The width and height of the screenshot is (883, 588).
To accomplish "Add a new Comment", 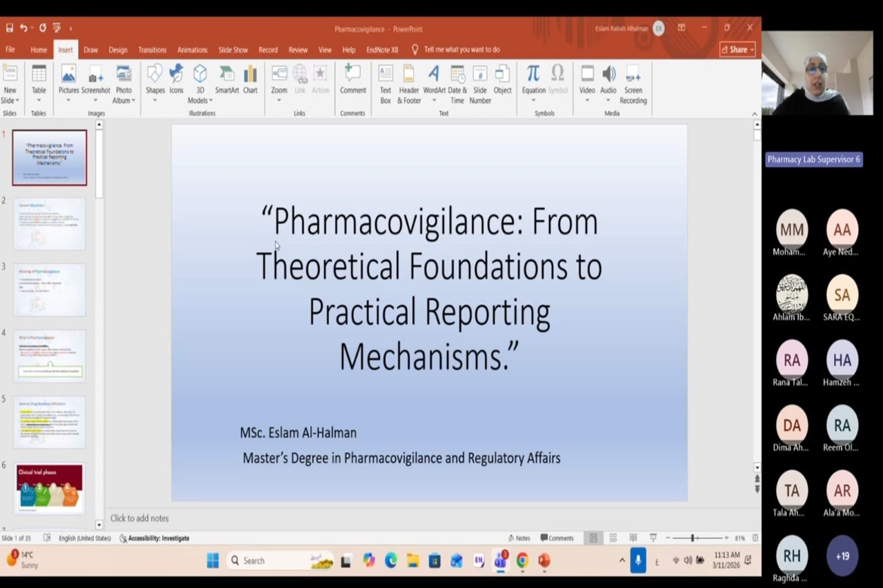I will pyautogui.click(x=353, y=80).
